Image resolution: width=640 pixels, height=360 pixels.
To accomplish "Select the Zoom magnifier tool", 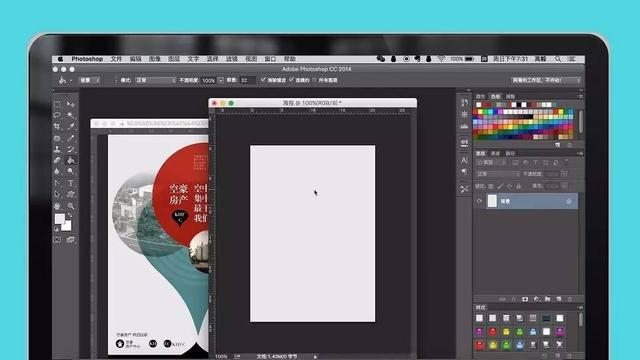I will tap(71, 207).
